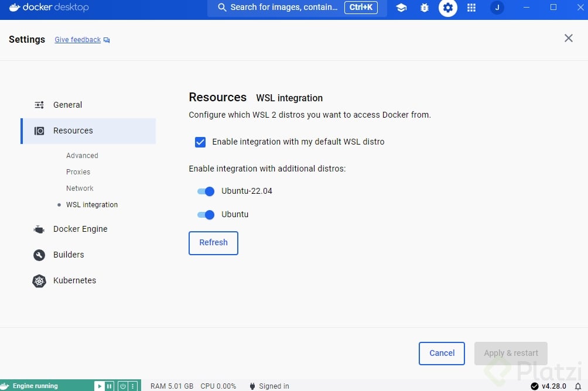The width and height of the screenshot is (588, 391).
Task: Open the notifications bell icon
Action: [x=577, y=386]
